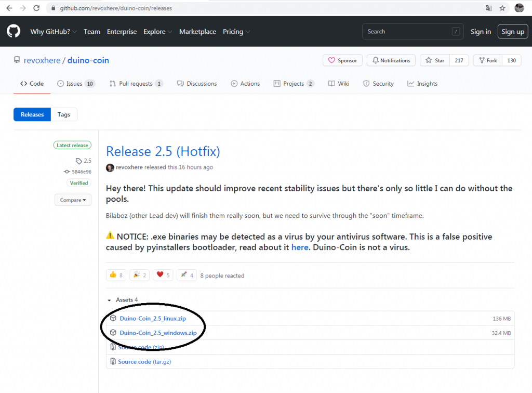Viewport: 532px width, 393px height.
Task: Open the Team page
Action: tap(92, 32)
